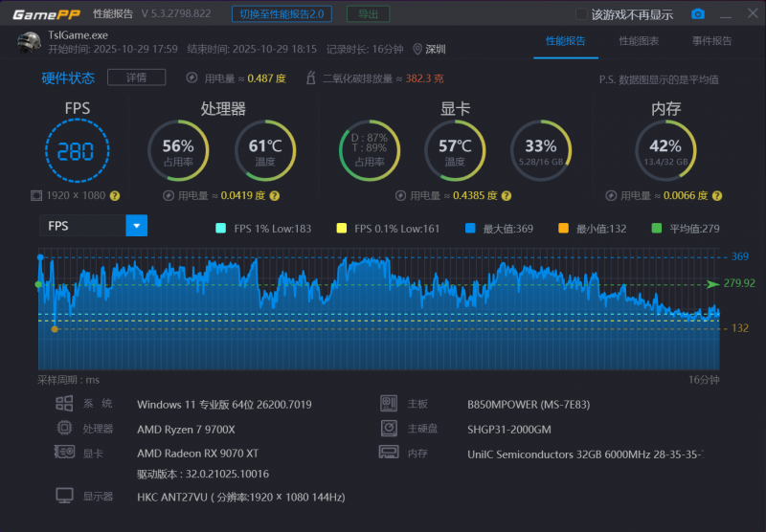Screen dimensions: 766x532
Task: Click the help icon beside 1920 x 1080
Action: pos(115,195)
